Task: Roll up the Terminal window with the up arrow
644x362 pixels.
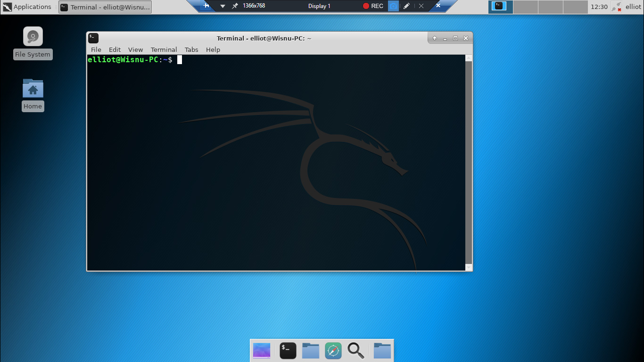Action: tap(435, 38)
